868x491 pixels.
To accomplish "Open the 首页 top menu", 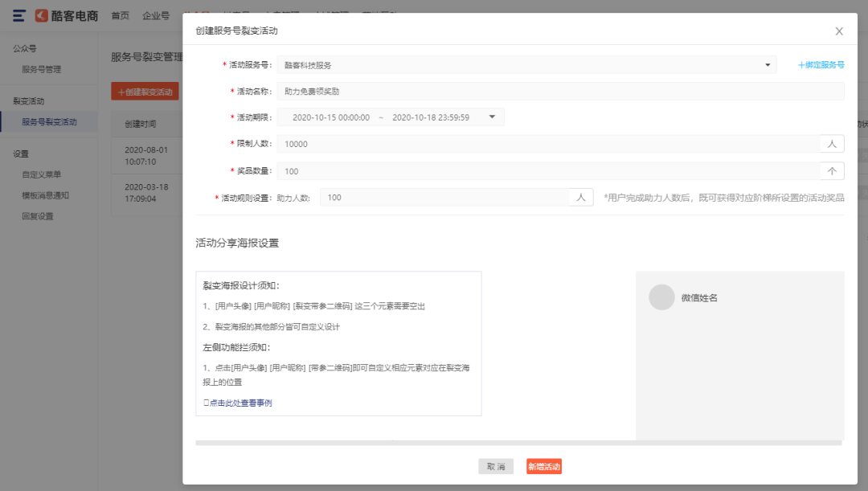I will (120, 15).
